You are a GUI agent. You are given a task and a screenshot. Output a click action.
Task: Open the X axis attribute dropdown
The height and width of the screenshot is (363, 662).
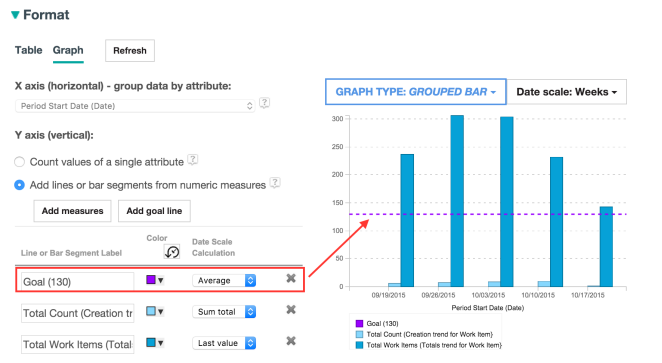click(135, 106)
